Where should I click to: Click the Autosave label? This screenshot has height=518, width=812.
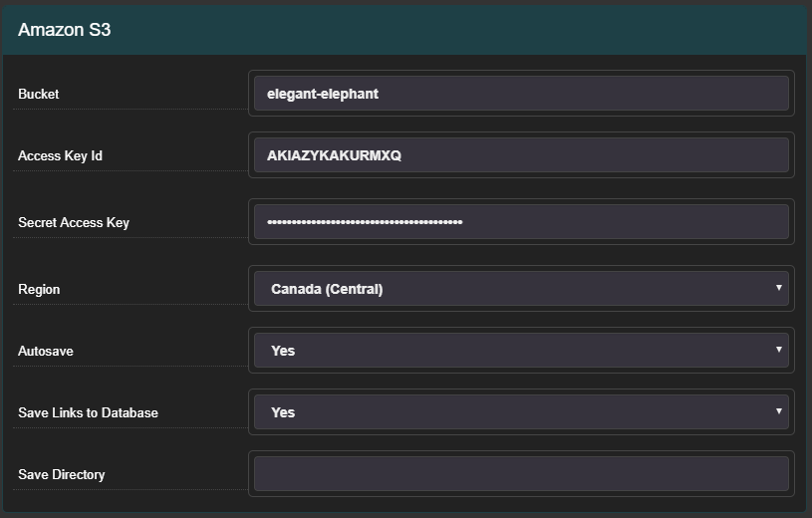46,351
